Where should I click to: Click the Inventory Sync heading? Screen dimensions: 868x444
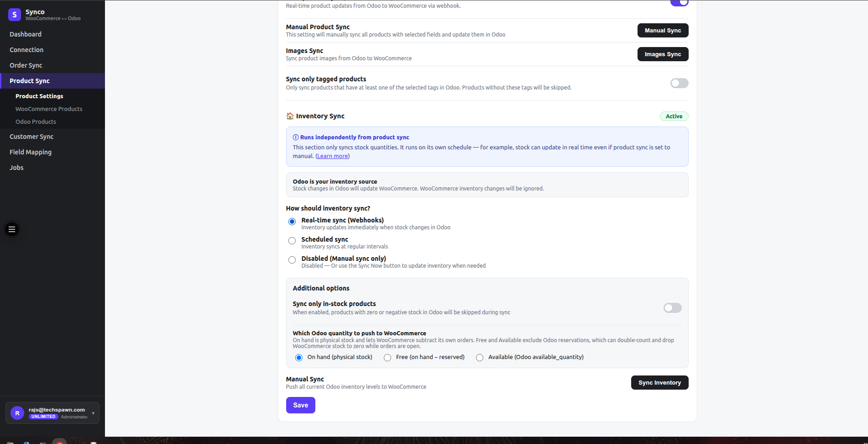[320, 116]
